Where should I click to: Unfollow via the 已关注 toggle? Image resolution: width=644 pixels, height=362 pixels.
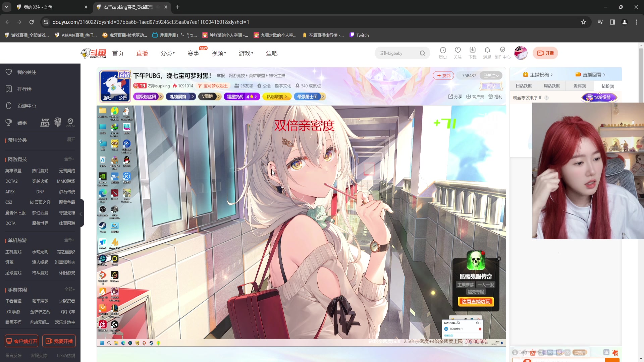[491, 75]
